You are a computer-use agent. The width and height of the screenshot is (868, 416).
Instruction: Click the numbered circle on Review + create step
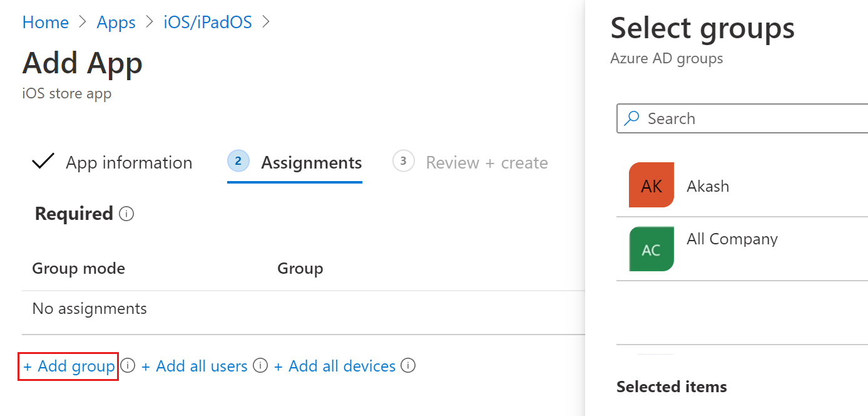tap(404, 161)
